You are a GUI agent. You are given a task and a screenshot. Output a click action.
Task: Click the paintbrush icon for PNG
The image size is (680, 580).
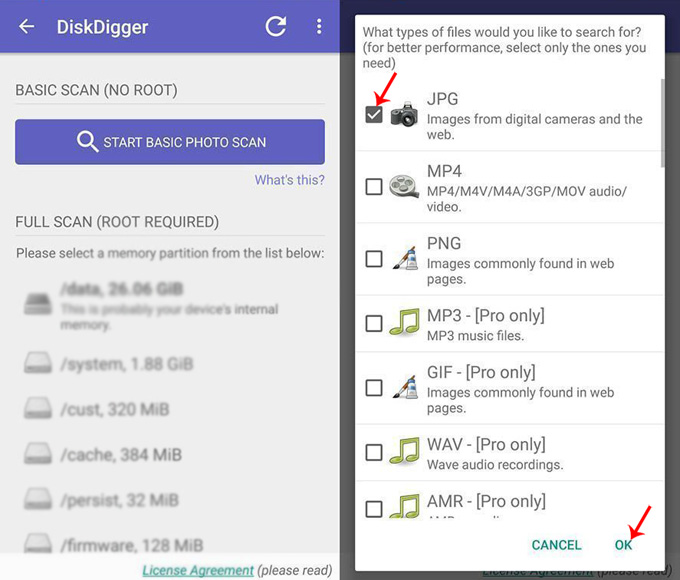[405, 258]
